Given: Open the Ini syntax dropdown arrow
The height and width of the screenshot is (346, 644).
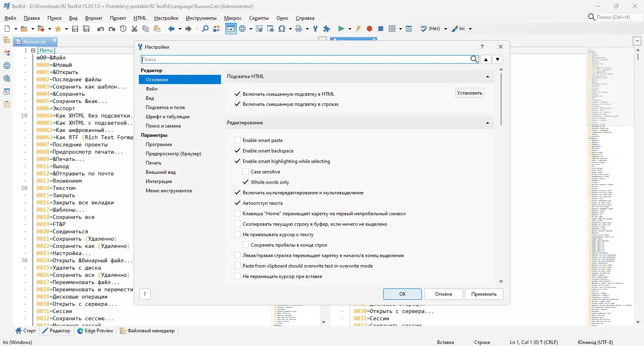Looking at the screenshot, I should point(470,29).
